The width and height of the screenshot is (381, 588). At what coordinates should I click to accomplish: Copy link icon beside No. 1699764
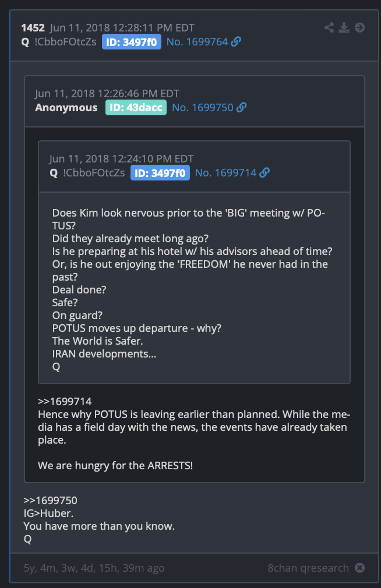coord(236,41)
